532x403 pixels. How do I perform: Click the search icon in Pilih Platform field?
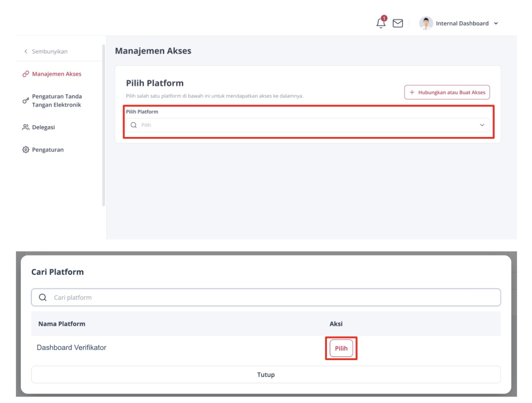coord(134,125)
